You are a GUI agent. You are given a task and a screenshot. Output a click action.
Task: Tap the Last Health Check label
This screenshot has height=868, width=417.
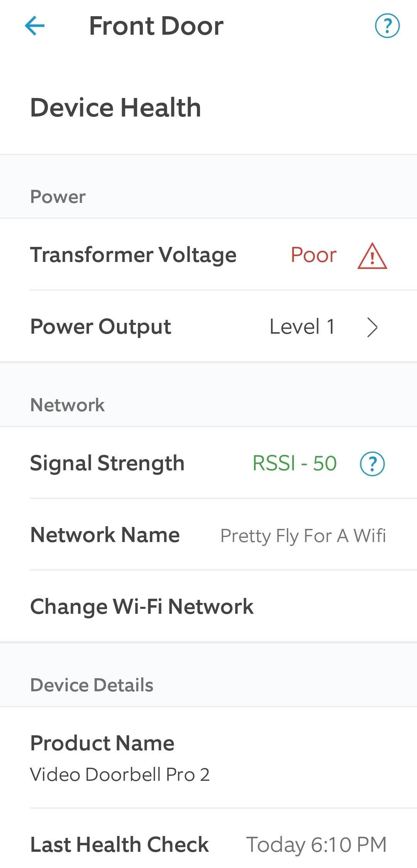119,844
